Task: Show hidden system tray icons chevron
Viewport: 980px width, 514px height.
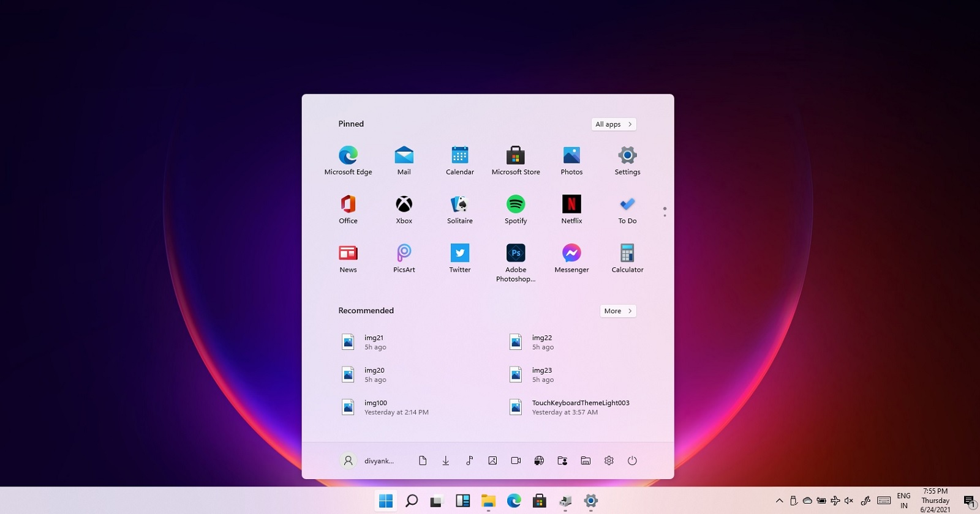Action: 779,501
